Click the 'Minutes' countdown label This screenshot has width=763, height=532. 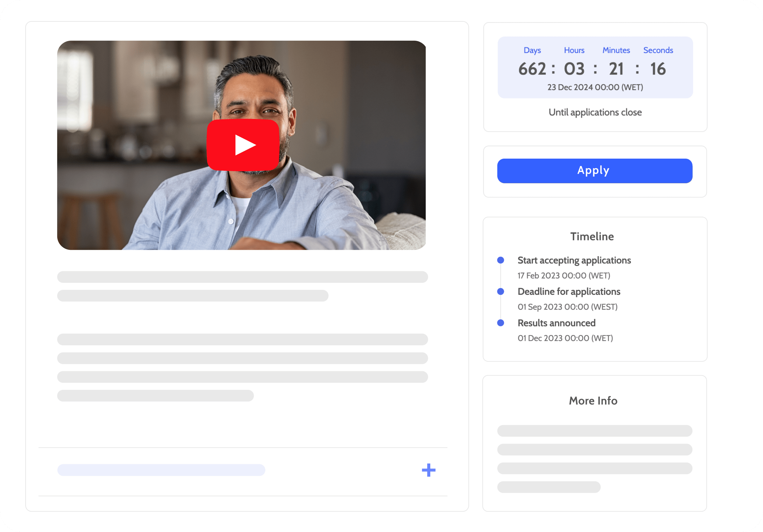pyautogui.click(x=616, y=50)
